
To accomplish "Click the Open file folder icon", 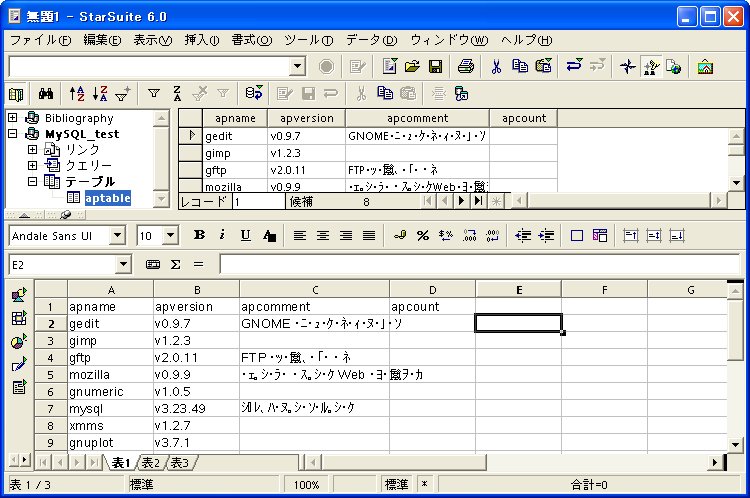I will pos(412,66).
